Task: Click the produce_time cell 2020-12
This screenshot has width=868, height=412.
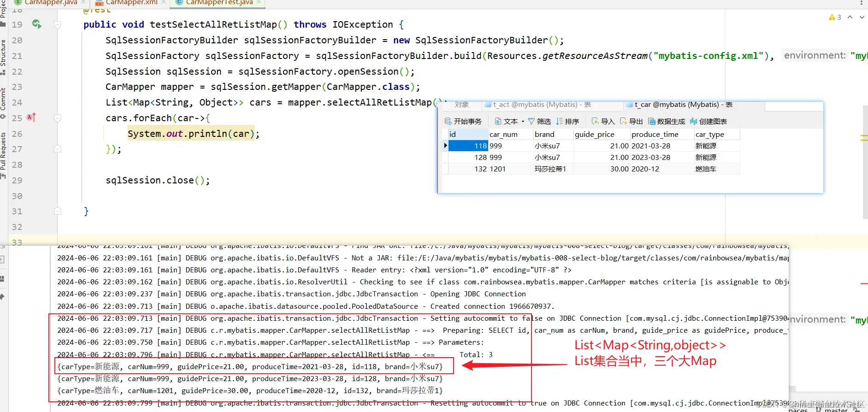Action: pyautogui.click(x=662, y=169)
